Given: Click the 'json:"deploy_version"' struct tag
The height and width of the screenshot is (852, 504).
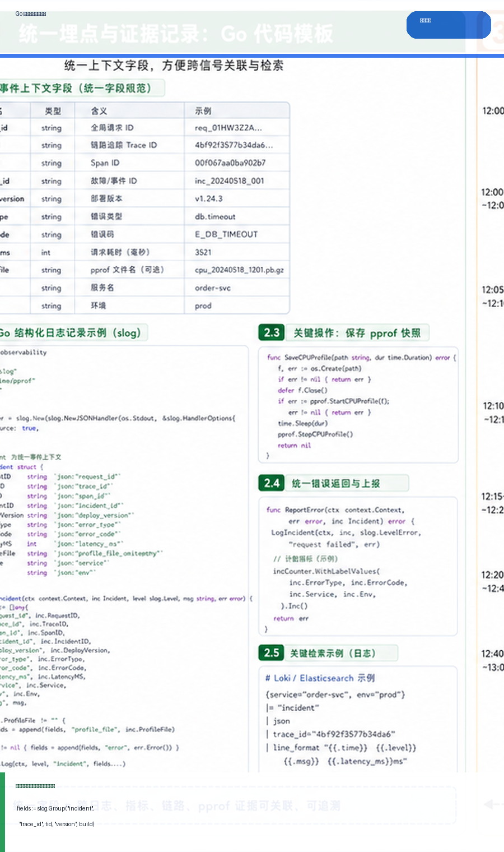Looking at the screenshot, I should (x=94, y=515).
